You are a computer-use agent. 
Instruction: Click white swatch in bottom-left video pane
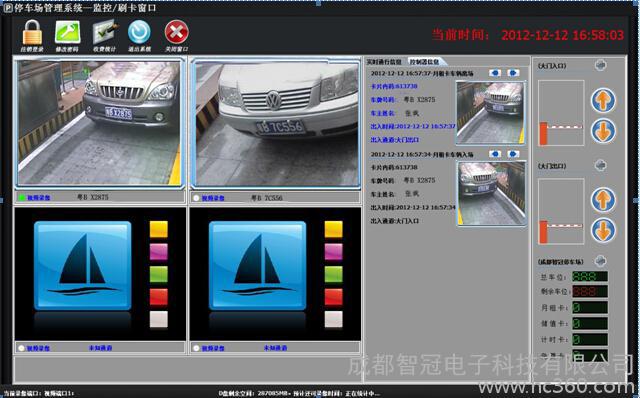click(x=159, y=319)
